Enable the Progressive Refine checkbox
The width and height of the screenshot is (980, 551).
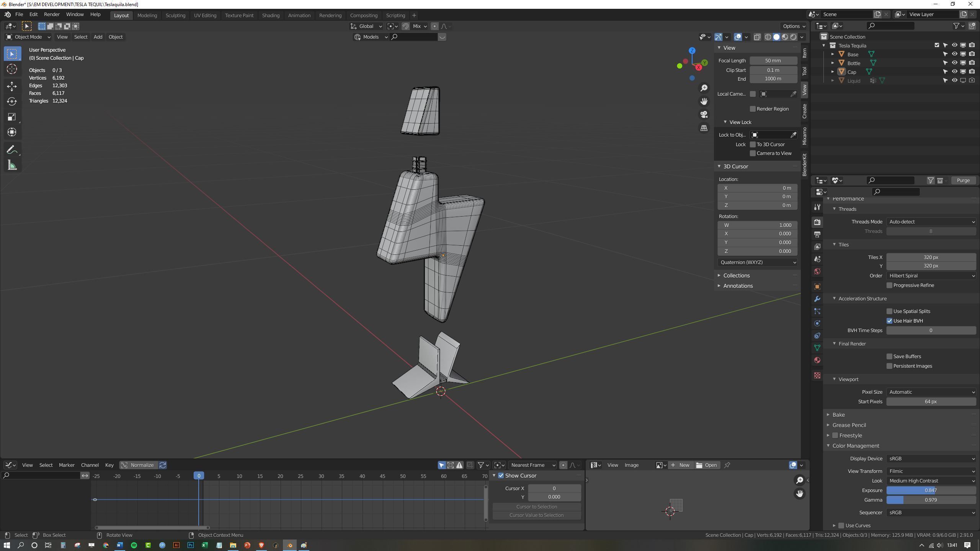tap(889, 285)
